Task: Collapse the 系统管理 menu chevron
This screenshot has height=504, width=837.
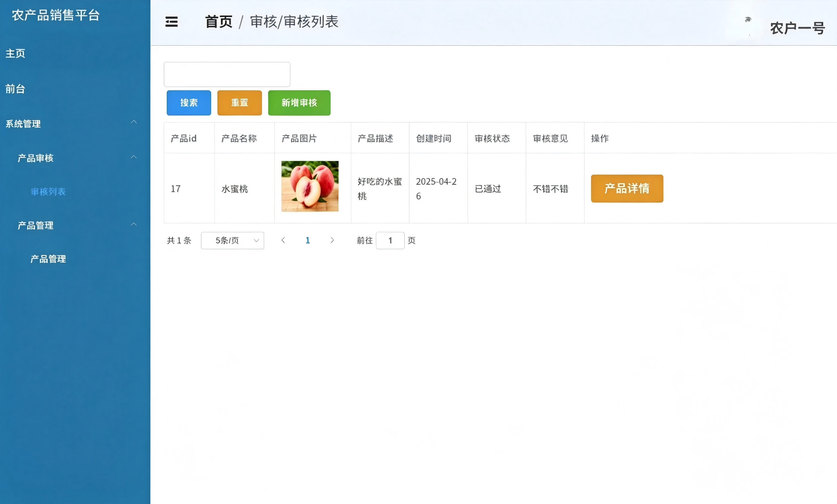Action: (134, 122)
